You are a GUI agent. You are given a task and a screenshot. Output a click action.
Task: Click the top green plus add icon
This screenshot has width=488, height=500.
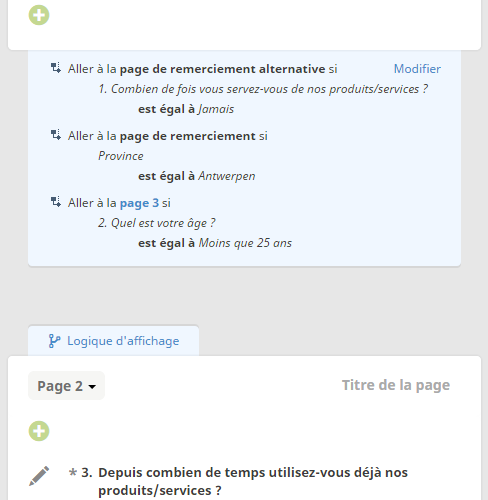point(39,15)
